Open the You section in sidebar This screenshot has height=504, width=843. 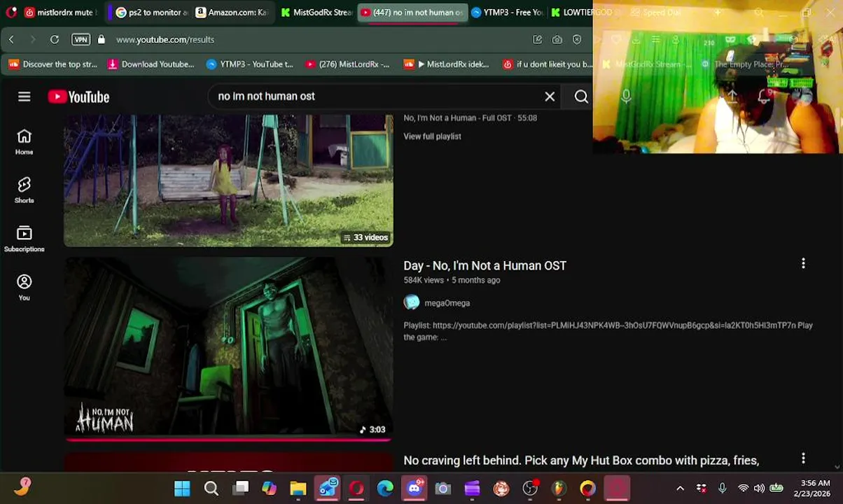tap(25, 287)
